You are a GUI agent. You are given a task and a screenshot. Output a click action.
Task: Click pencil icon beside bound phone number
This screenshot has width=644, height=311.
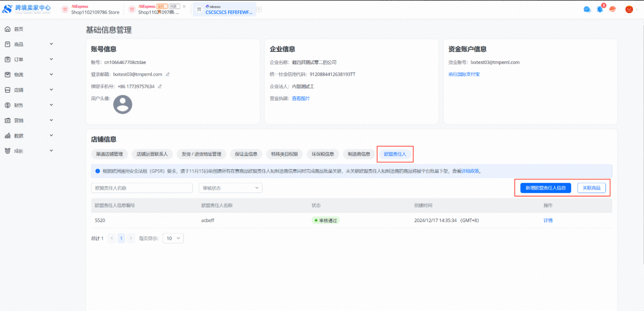coord(160,86)
